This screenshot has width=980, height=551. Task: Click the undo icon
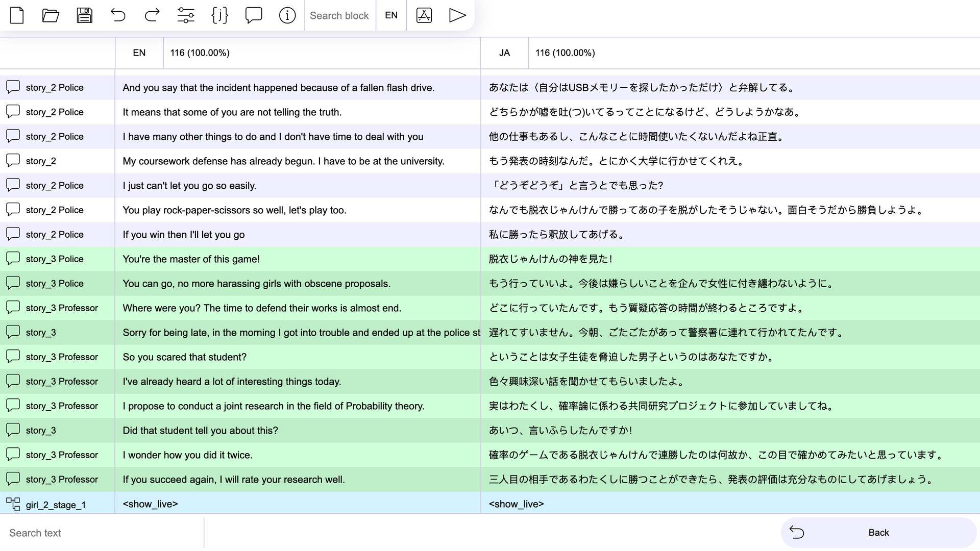point(118,15)
